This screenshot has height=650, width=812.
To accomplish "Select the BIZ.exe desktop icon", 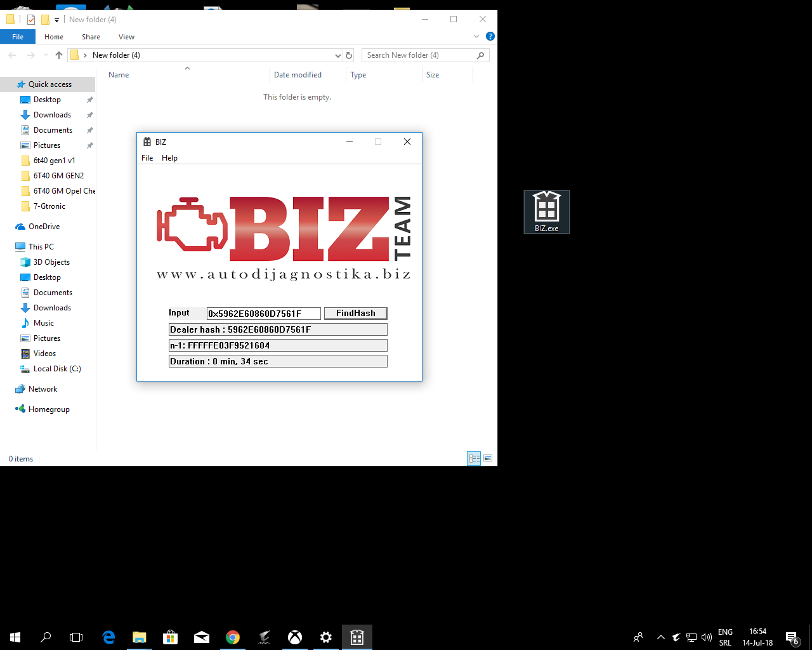I will coord(547,212).
